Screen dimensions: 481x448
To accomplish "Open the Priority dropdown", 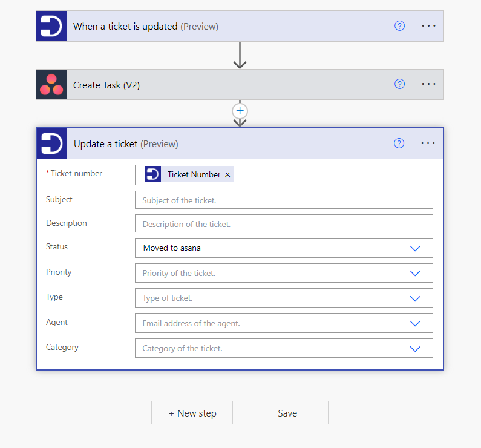I will point(284,273).
